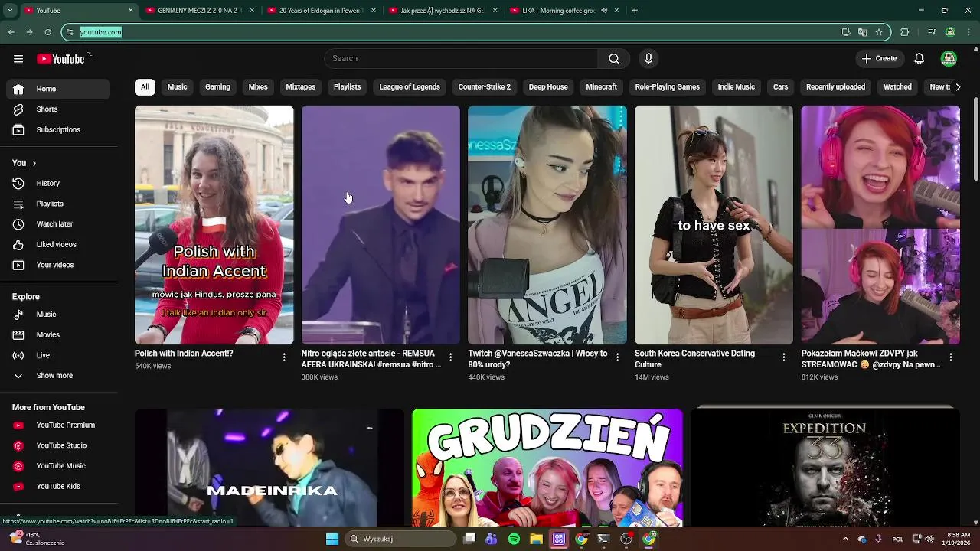Viewport: 980px width, 551px height.
Task: Select the League of Legends chip
Action: [x=410, y=87]
